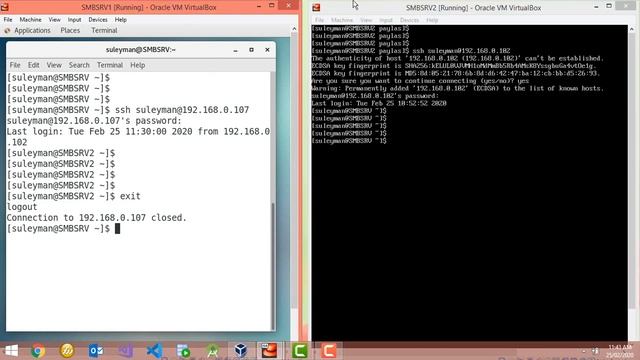Minimize the SMBSRV1 VirtualBox window
The width and height of the screenshot is (640, 360).
coord(259,6)
